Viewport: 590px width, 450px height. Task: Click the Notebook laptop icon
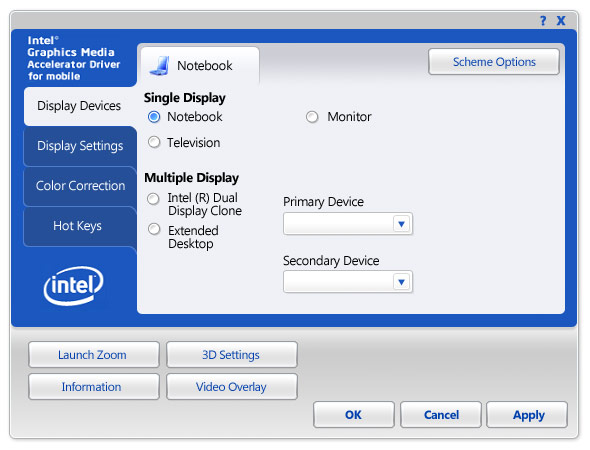160,66
